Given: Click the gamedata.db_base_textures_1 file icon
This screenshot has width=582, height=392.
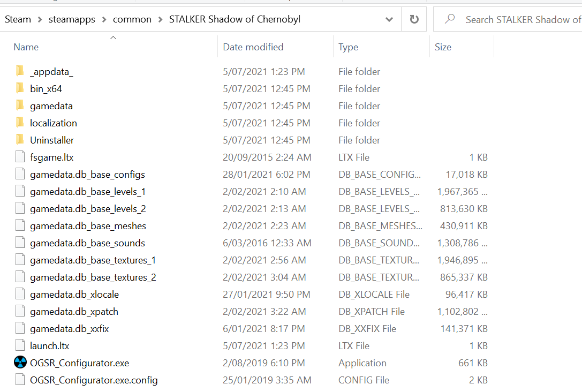Looking at the screenshot, I should 20,260.
